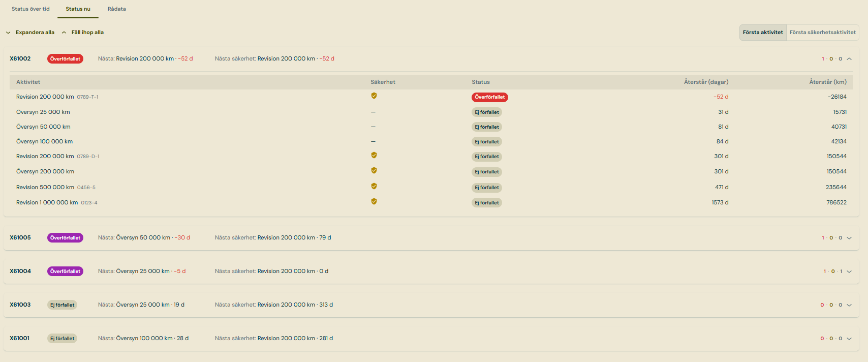Select the Översyn 25 000 km activity row
This screenshot has width=868, height=362.
click(x=431, y=112)
